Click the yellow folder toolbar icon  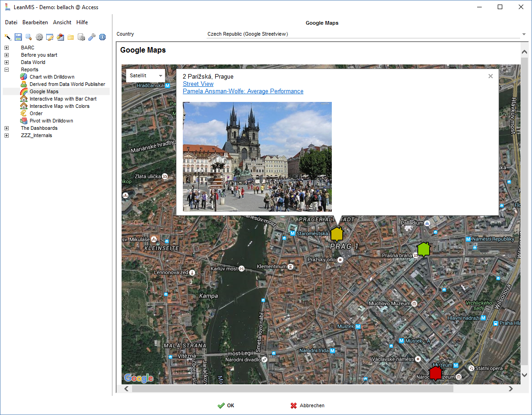tap(71, 37)
